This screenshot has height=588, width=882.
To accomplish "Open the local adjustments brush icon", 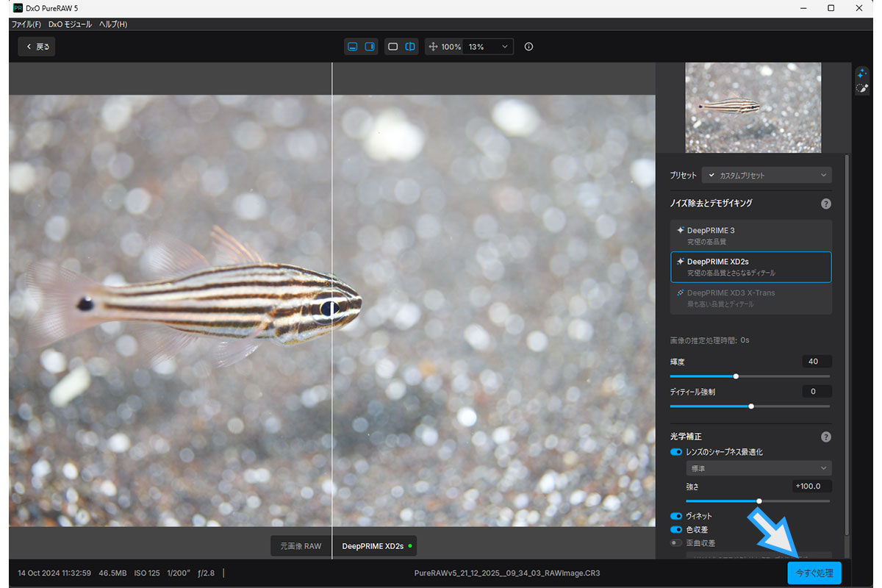I will [862, 89].
